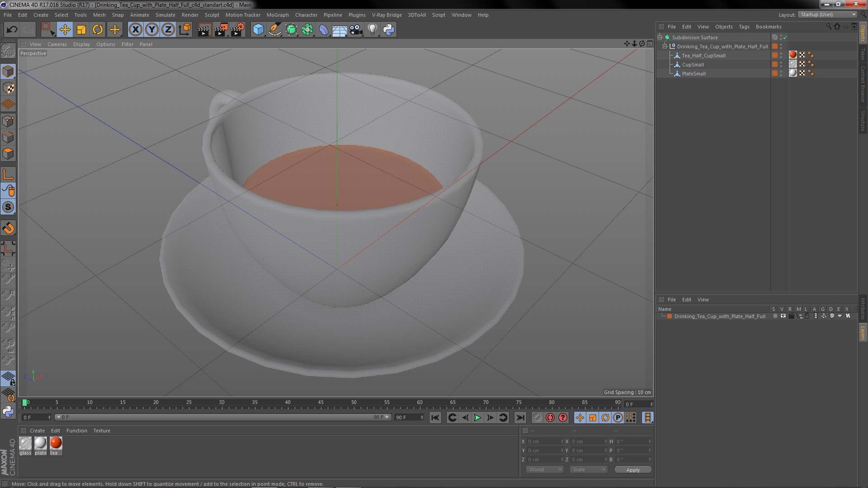
Task: Toggle the layer's visibility eye icon
Action: [x=783, y=316]
